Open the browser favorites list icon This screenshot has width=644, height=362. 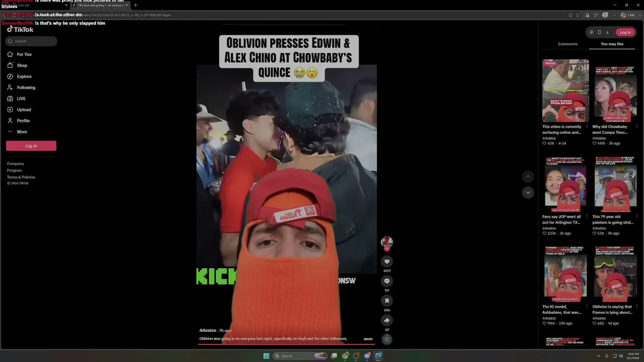pos(596,15)
